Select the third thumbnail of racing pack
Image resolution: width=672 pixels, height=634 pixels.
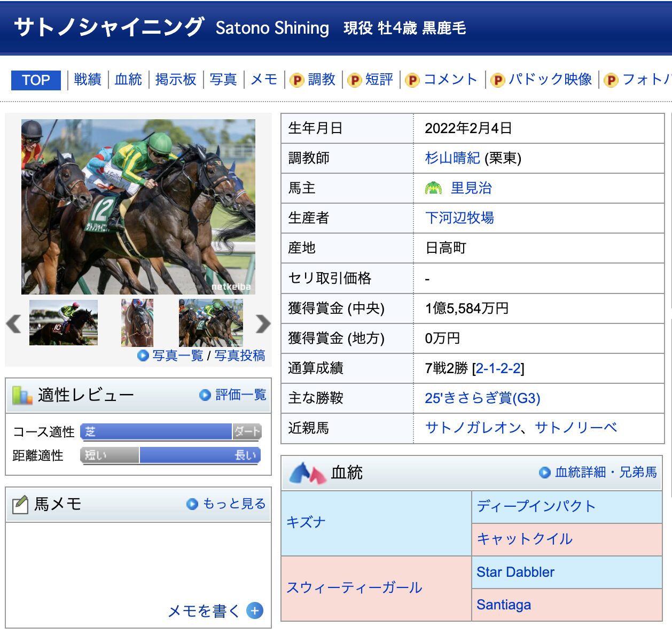[x=211, y=322]
